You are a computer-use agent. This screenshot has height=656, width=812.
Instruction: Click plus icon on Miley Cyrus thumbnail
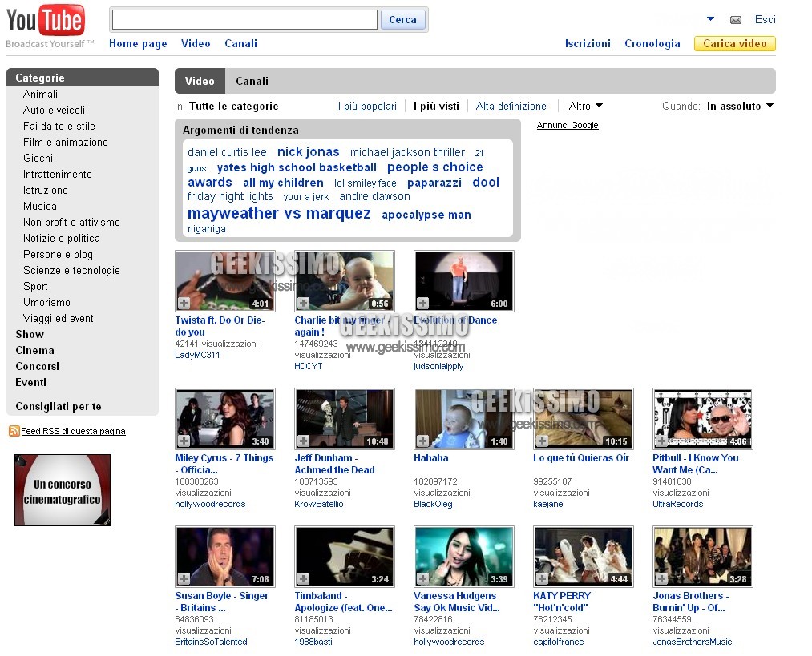184,441
